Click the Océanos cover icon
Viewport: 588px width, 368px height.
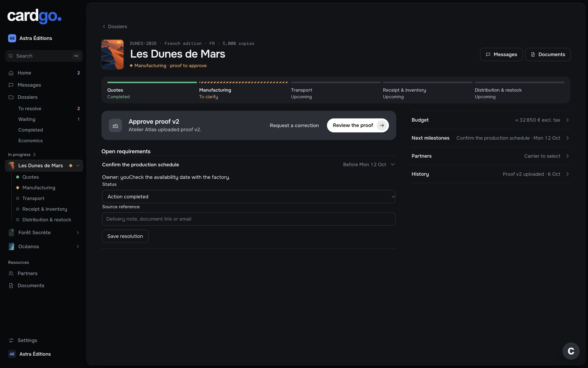click(x=11, y=247)
